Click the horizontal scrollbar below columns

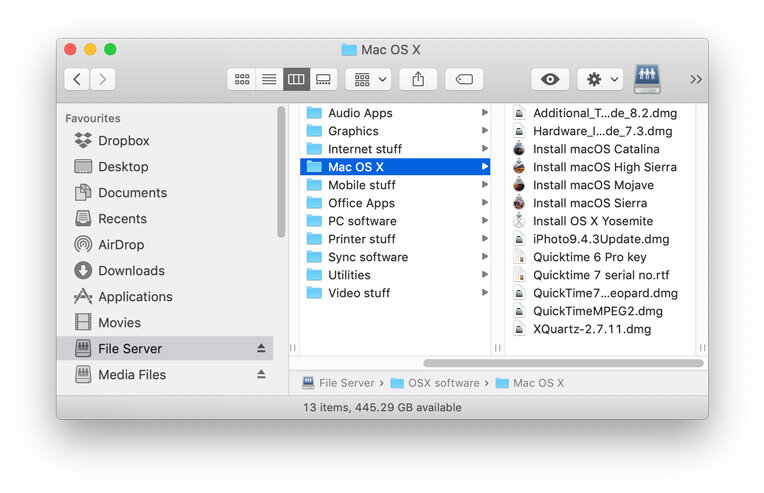563,363
